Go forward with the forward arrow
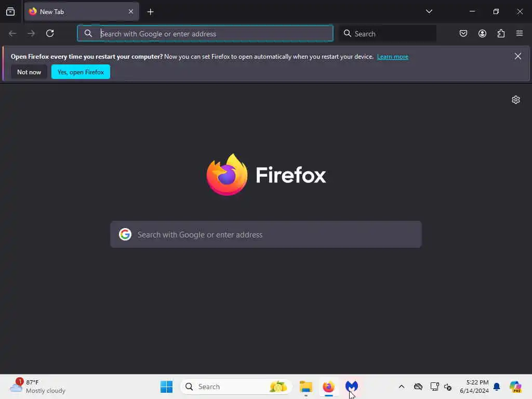 pos(31,33)
